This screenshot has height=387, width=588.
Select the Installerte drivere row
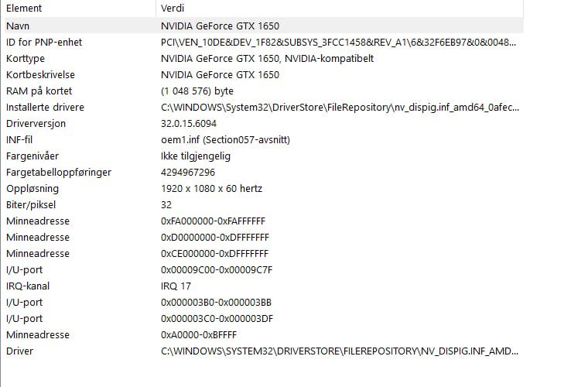45,107
